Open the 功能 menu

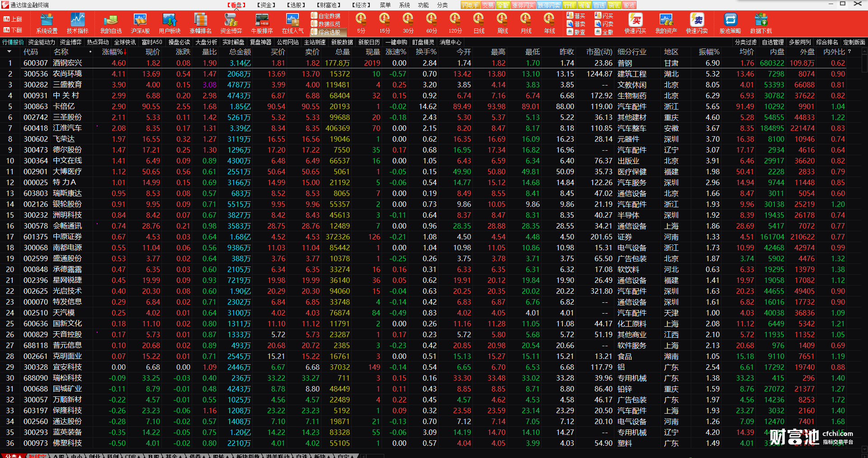tap(423, 5)
